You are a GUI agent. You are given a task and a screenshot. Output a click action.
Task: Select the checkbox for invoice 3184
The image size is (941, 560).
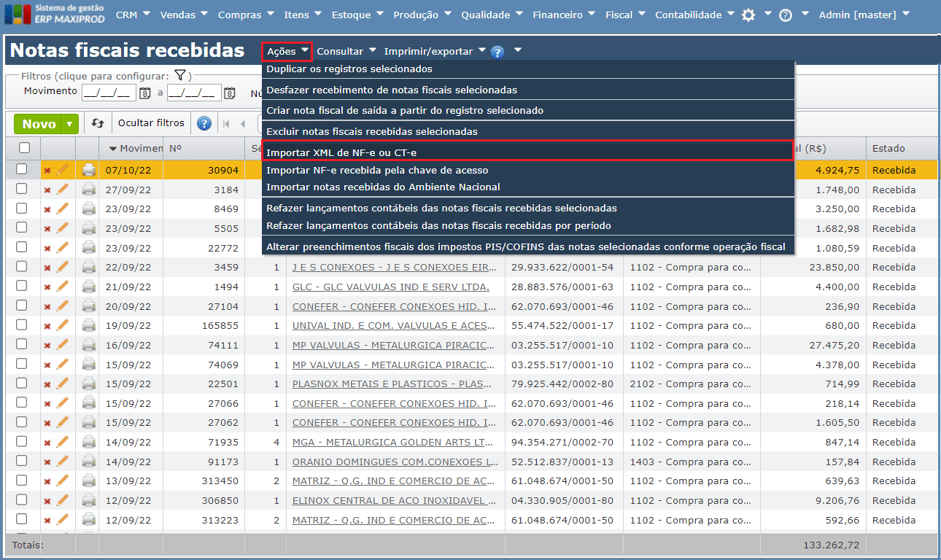(x=22, y=189)
